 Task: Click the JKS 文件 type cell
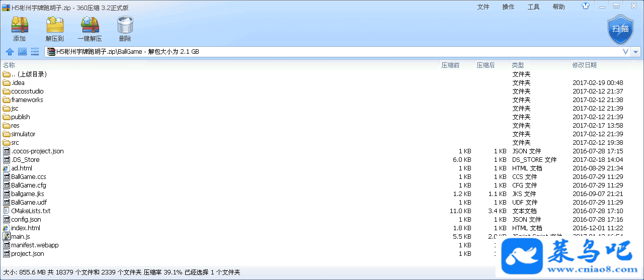524,194
